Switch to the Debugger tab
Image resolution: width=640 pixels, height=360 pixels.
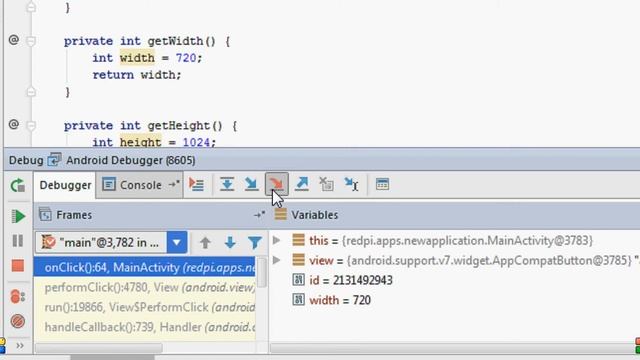tap(65, 185)
